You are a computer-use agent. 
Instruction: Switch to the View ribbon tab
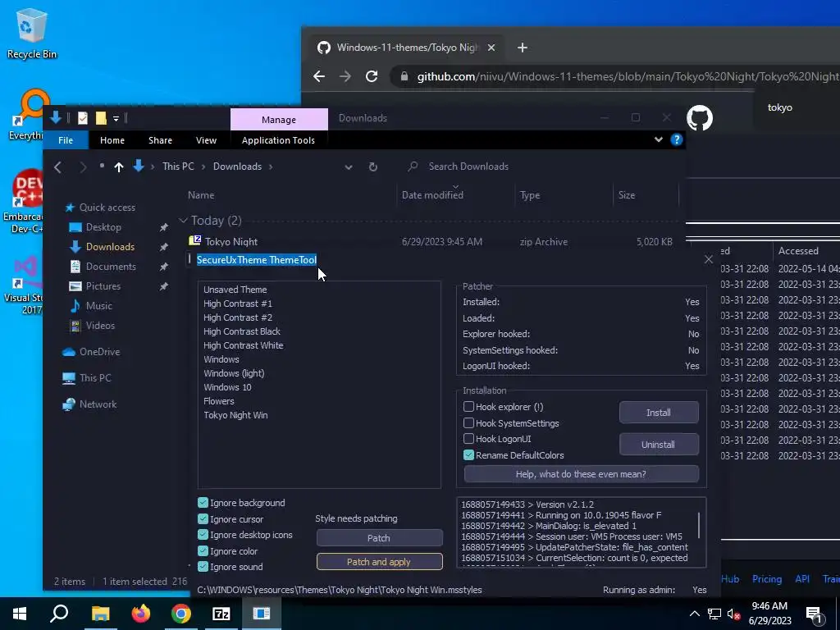point(206,140)
